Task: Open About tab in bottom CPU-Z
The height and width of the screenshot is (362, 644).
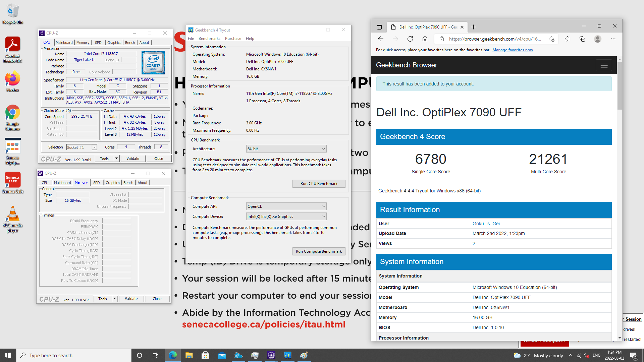Action: click(143, 183)
